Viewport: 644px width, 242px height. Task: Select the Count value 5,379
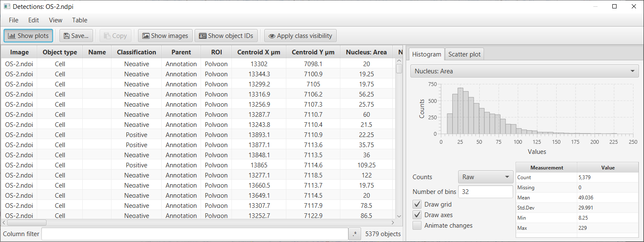click(x=608, y=177)
